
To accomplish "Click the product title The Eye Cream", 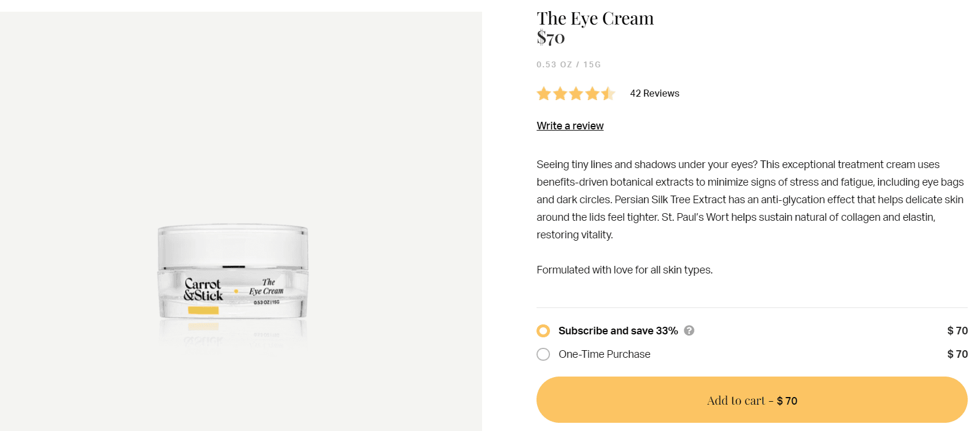I will coord(595,19).
